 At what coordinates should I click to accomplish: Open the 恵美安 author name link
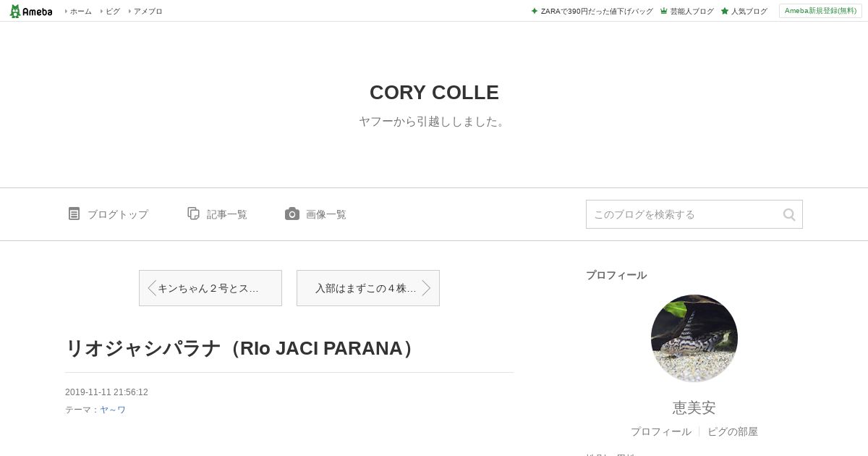(694, 408)
